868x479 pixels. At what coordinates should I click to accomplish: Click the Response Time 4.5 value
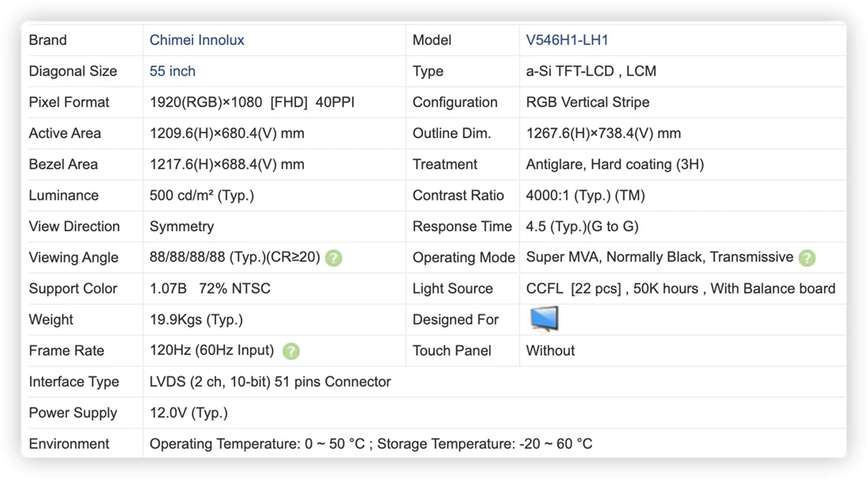(x=582, y=226)
